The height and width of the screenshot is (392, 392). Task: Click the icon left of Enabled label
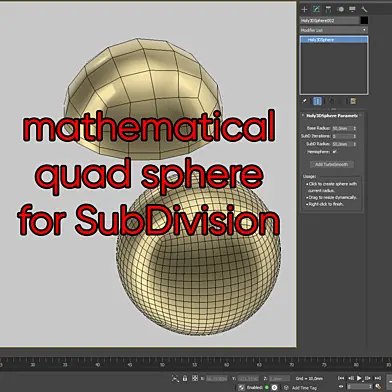tap(242, 387)
